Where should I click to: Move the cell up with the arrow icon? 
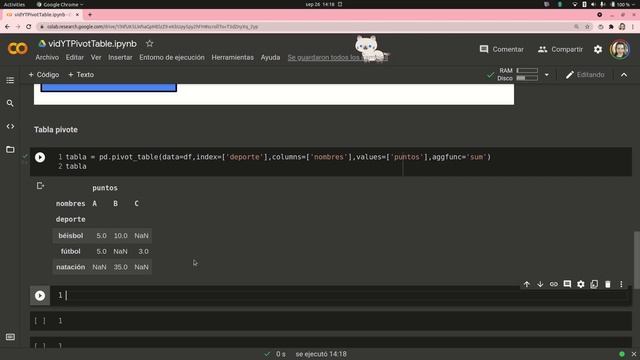pos(527,284)
